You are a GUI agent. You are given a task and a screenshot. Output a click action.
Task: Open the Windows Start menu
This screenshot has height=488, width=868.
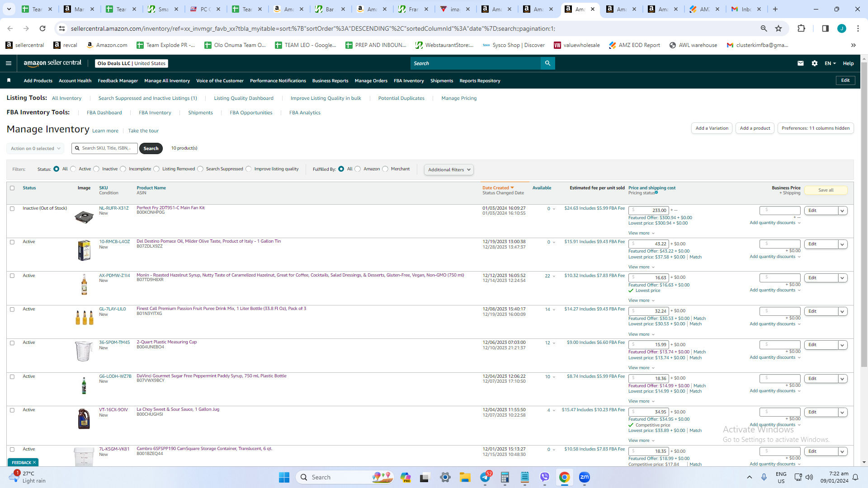284,477
